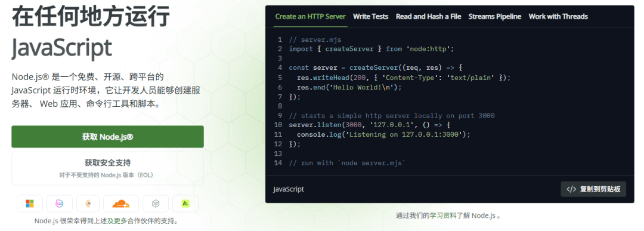Image resolution: width=644 pixels, height=231 pixels.
Task: Select the Read and Hash a File tab
Action: click(428, 17)
